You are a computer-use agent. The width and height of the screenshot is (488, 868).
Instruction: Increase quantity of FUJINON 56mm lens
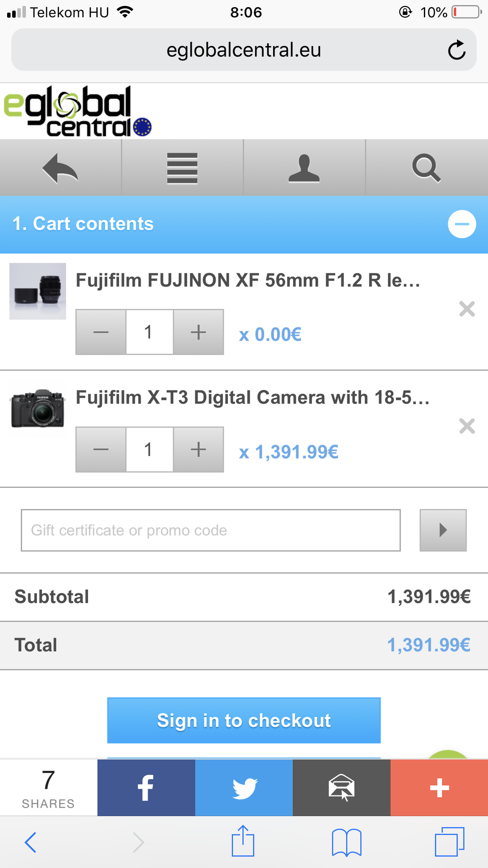[199, 332]
